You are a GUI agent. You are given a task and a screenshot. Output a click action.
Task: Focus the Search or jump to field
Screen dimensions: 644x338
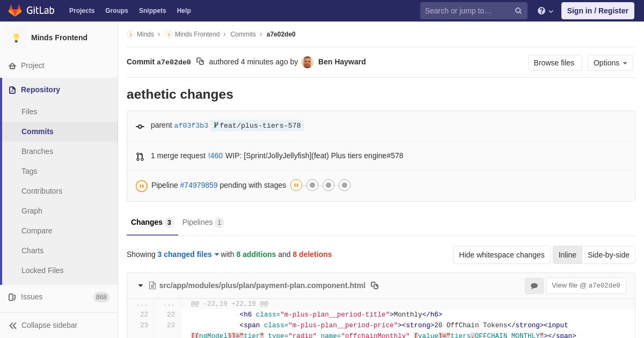(x=467, y=11)
